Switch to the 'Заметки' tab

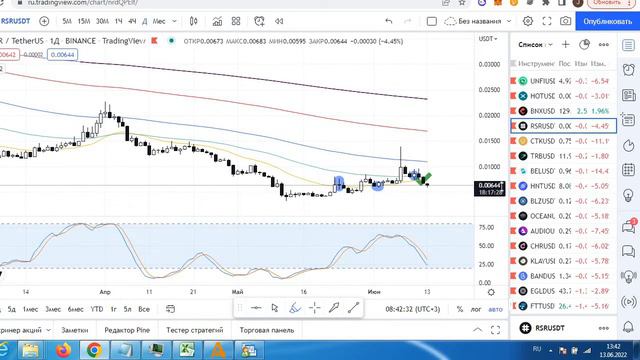coord(75,330)
